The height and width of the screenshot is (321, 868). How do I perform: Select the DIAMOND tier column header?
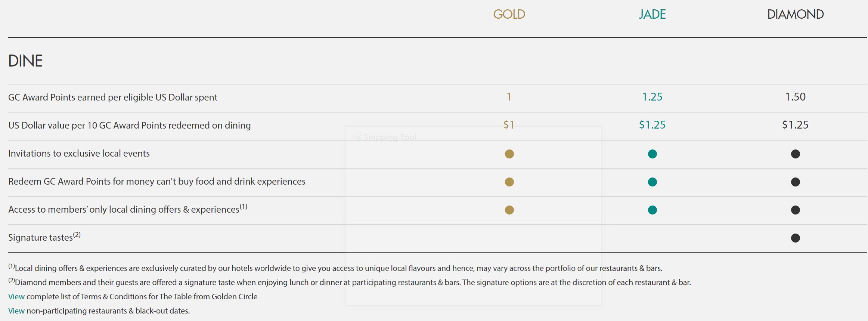tap(795, 14)
